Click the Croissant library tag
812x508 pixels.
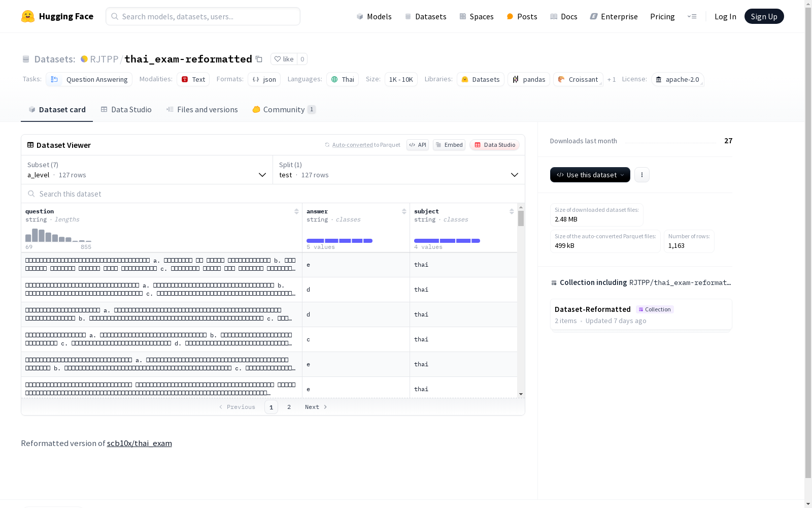tap(578, 79)
